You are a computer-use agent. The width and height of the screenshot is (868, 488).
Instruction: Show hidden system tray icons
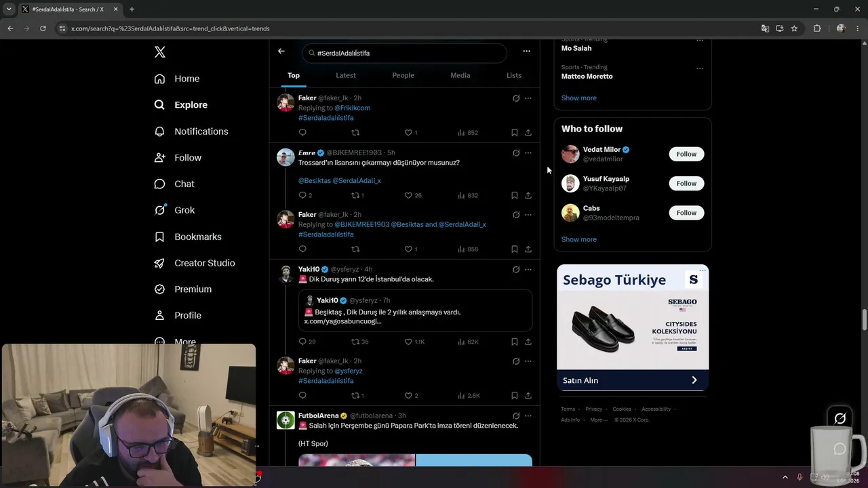(785, 477)
